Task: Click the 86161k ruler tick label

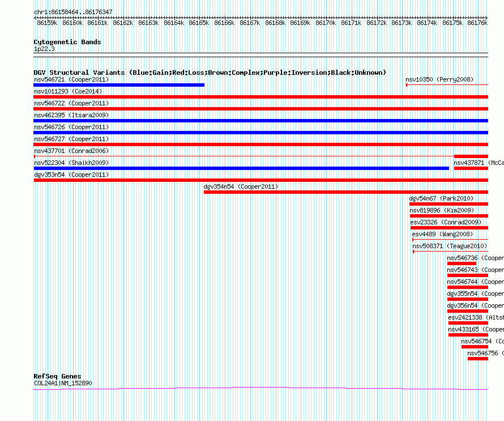Action: (x=97, y=23)
